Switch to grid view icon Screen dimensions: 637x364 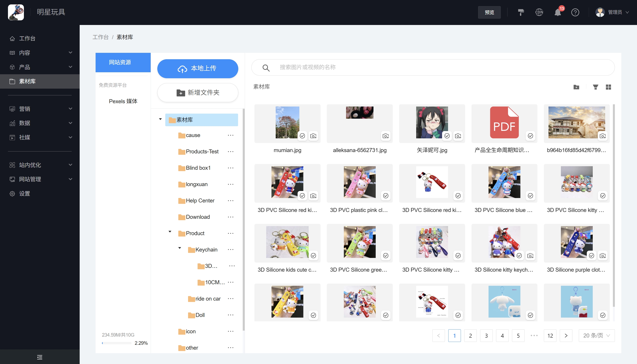(x=608, y=87)
